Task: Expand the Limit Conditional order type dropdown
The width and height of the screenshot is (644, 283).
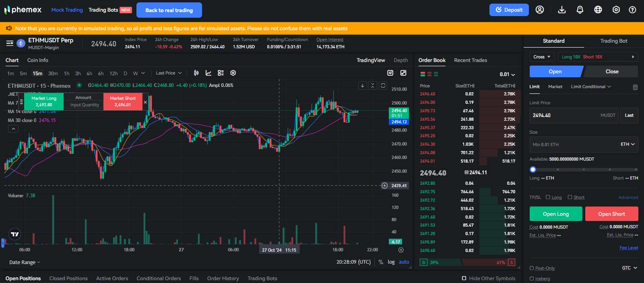Action: pos(591,87)
